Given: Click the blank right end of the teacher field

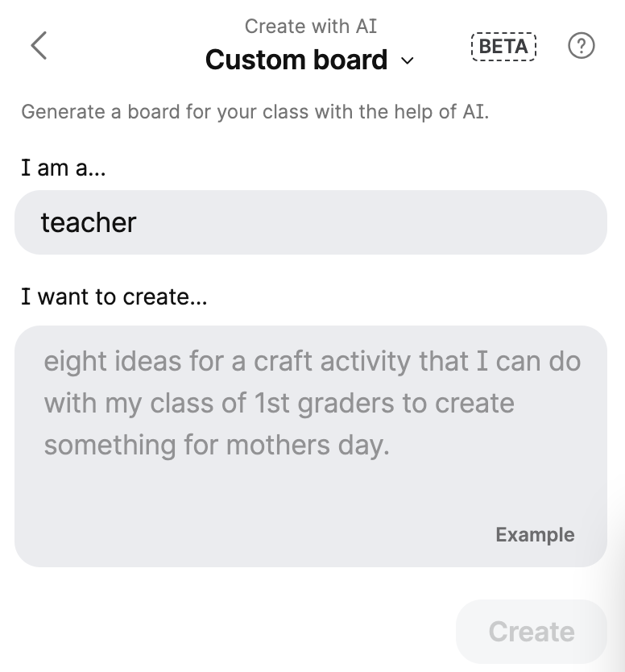Looking at the screenshot, I should pos(524,222).
